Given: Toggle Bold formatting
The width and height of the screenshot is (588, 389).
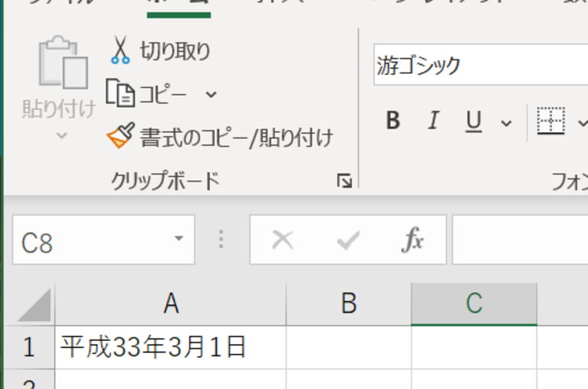Looking at the screenshot, I should [393, 121].
